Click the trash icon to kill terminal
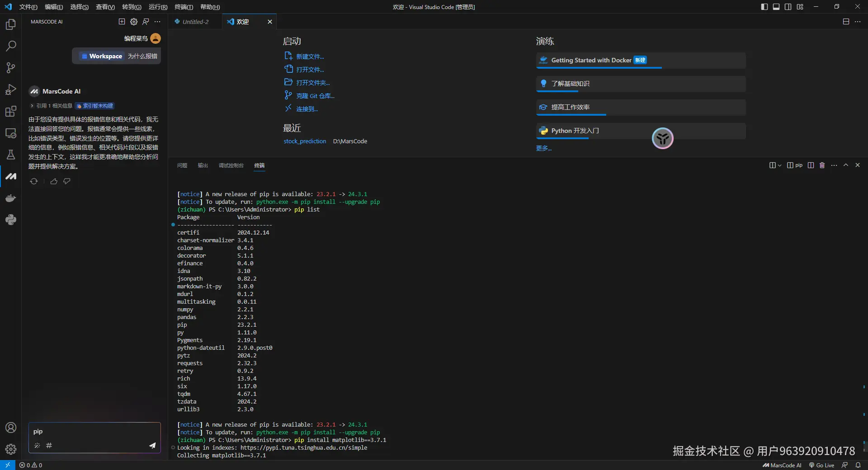 coord(822,165)
